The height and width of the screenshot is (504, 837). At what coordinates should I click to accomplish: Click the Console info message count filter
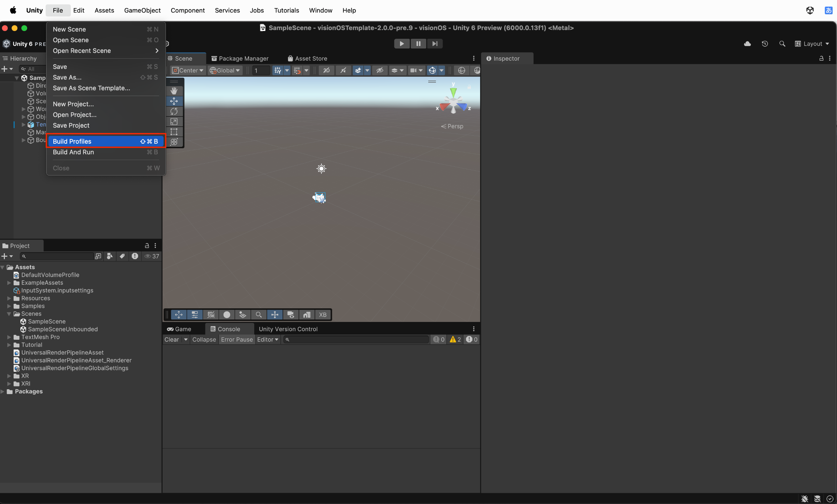(x=439, y=339)
